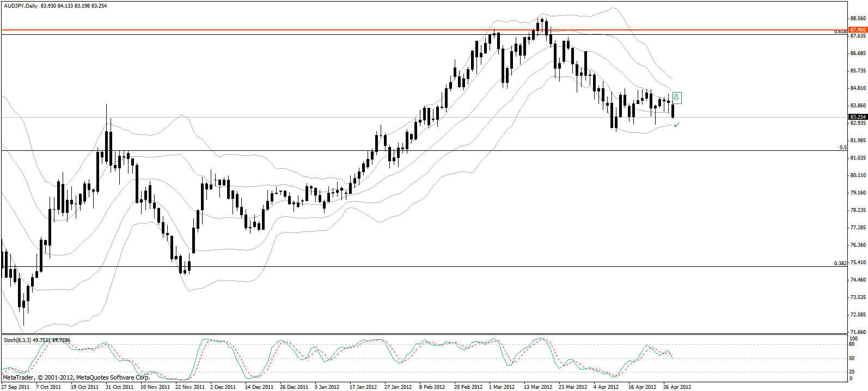Click the 8 Feb 2012 date label
The height and width of the screenshot is (391, 868).
point(432,387)
